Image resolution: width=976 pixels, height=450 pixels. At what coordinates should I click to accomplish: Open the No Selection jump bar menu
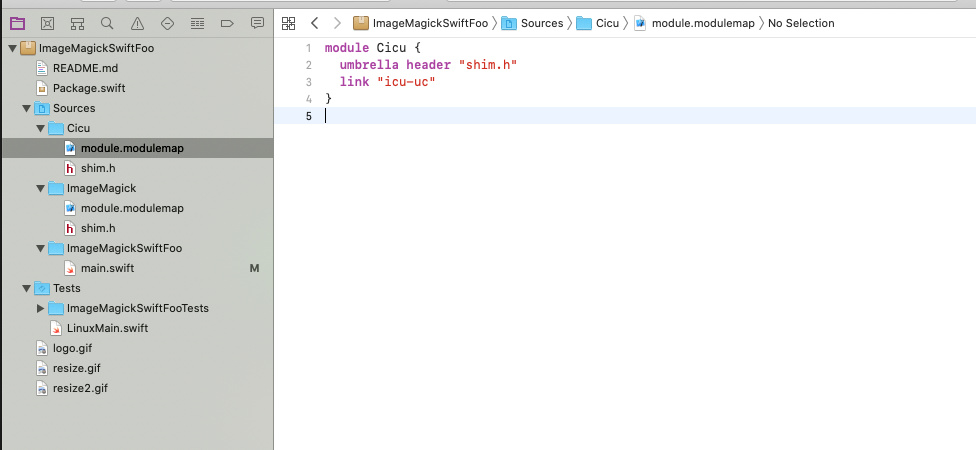click(x=801, y=24)
